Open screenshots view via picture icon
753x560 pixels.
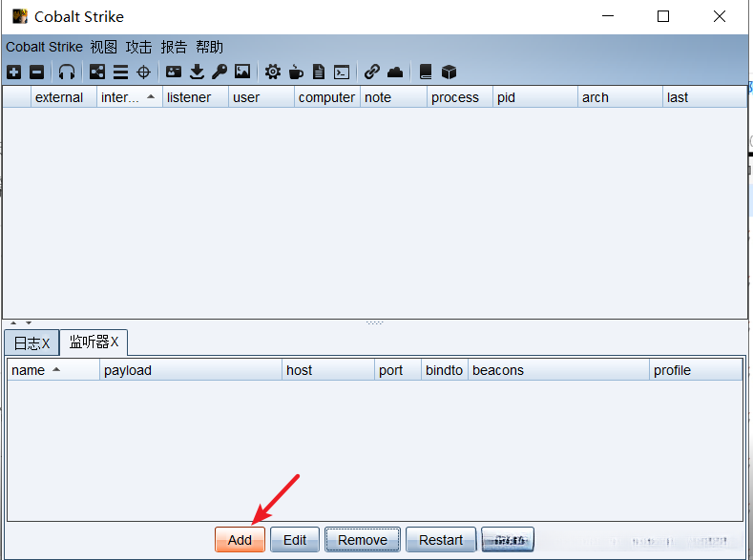point(242,72)
